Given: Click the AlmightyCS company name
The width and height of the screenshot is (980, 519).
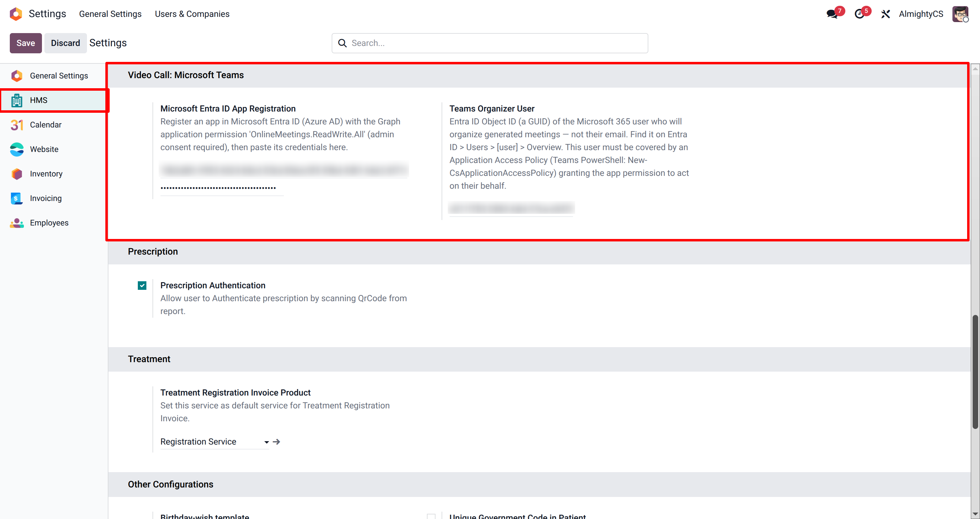Looking at the screenshot, I should coord(921,14).
